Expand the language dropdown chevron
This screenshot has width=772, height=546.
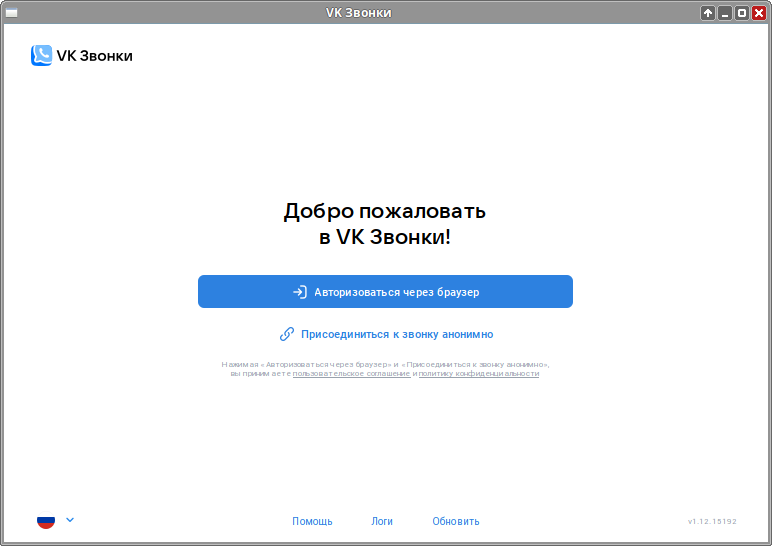pos(70,520)
